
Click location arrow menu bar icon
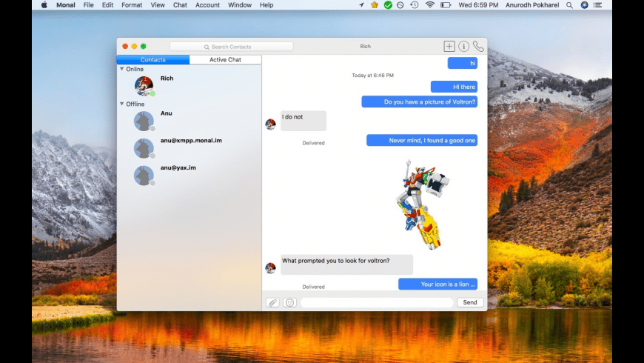pyautogui.click(x=361, y=5)
